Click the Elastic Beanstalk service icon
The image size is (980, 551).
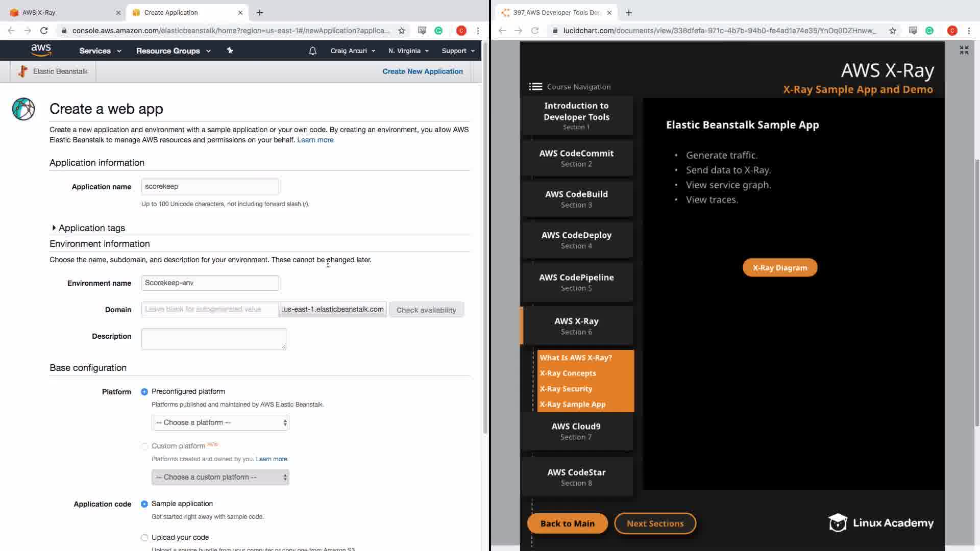(x=22, y=71)
